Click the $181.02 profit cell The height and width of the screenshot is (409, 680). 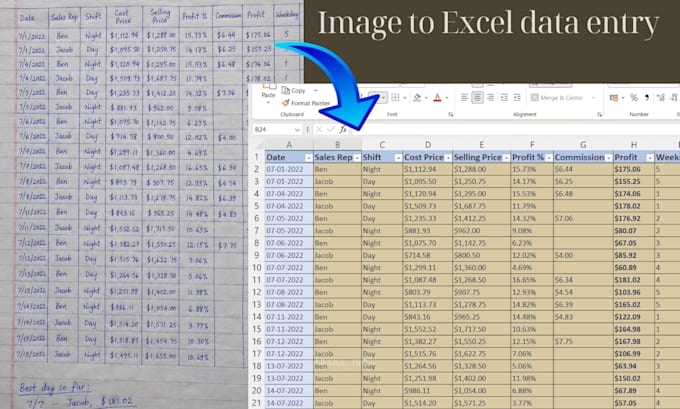coord(634,280)
